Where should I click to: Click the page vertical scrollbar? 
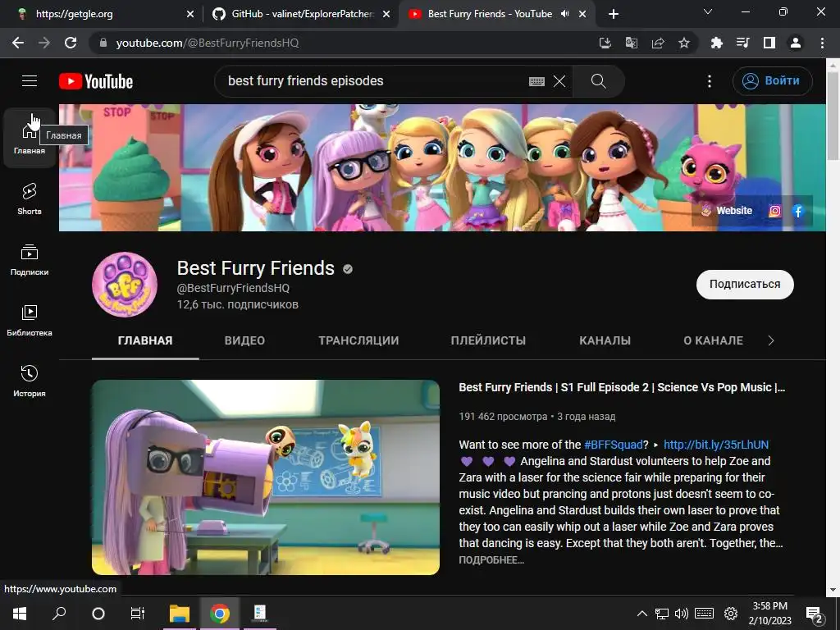(833, 115)
